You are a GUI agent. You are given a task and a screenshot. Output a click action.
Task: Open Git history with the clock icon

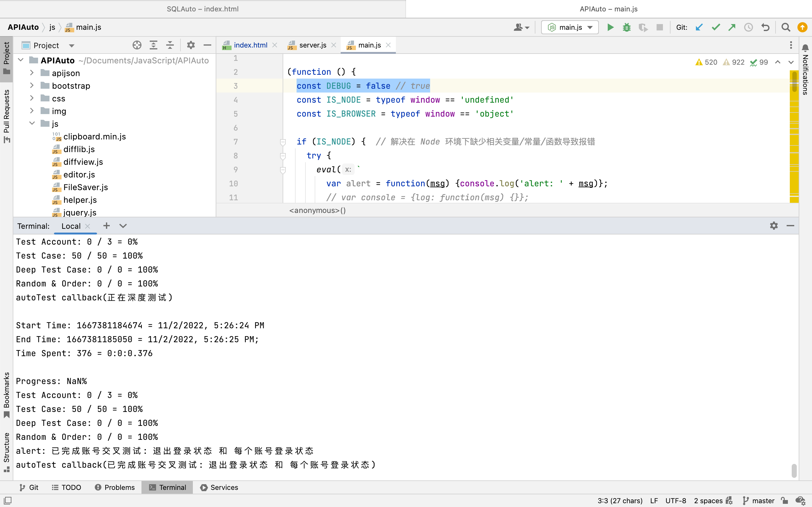[748, 27]
